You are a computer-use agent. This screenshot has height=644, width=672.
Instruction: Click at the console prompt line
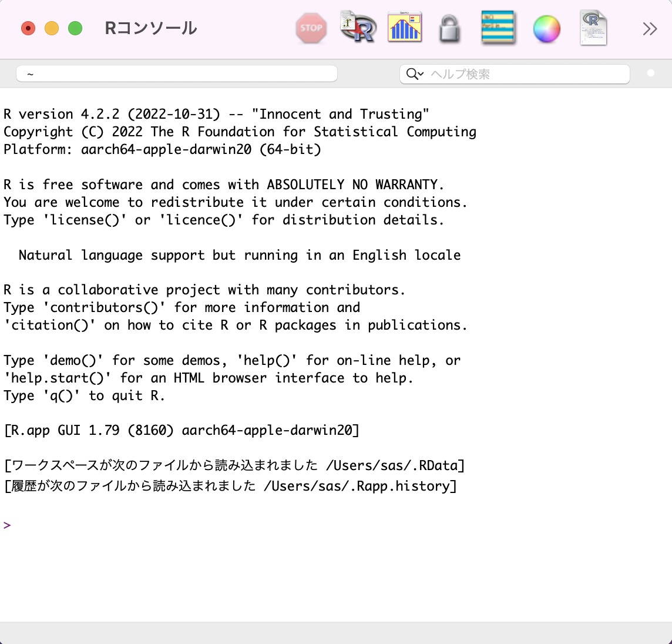tap(336, 525)
